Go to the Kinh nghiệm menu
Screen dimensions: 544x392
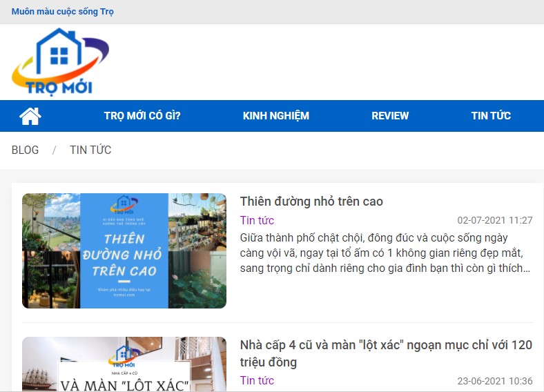coord(276,116)
